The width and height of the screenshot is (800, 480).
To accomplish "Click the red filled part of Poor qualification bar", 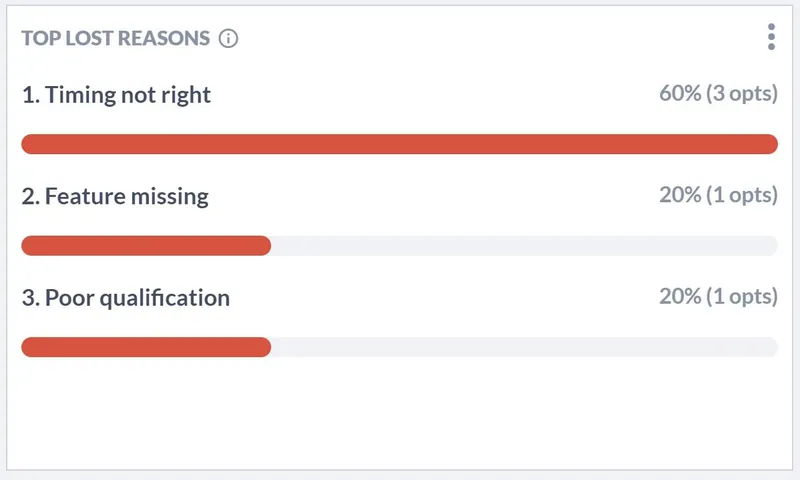I will (x=146, y=347).
